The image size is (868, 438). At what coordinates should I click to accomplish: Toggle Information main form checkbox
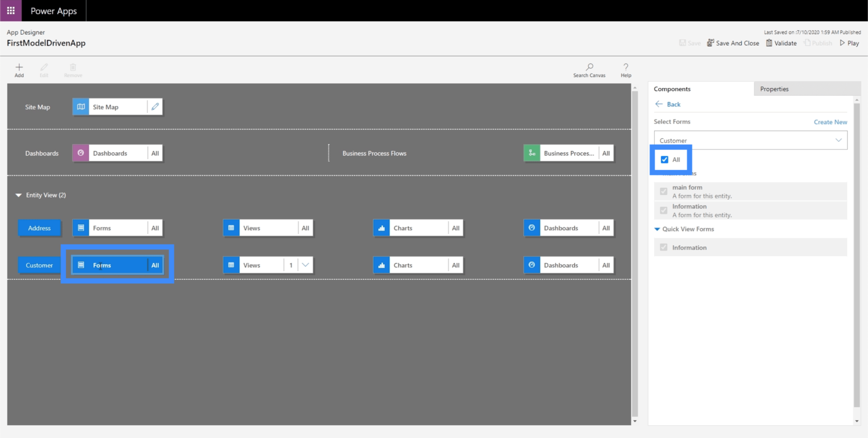[x=663, y=210]
